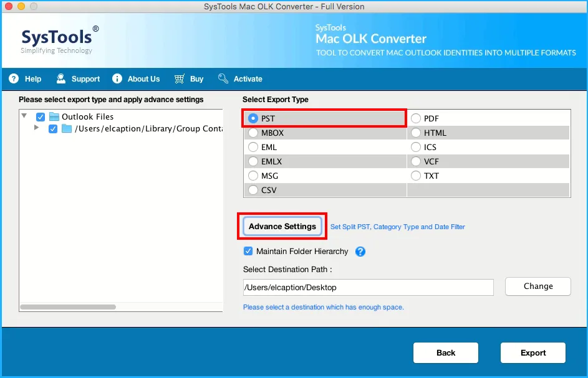Click the 'Mac OLK Converter' banner title
Image resolution: width=588 pixels, height=378 pixels.
tap(371, 39)
